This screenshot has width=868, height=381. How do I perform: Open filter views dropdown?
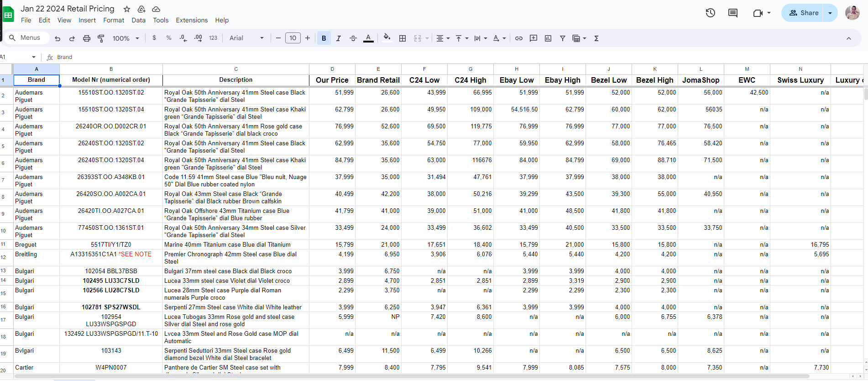[579, 38]
